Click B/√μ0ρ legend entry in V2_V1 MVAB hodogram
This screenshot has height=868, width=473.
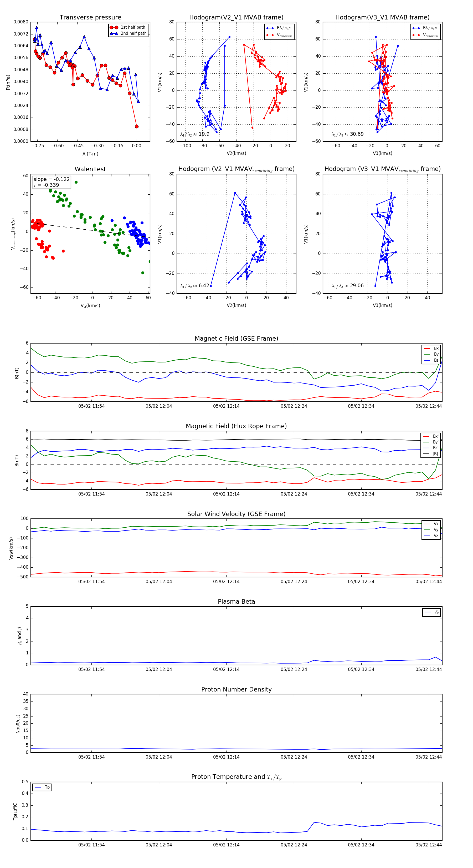(279, 28)
